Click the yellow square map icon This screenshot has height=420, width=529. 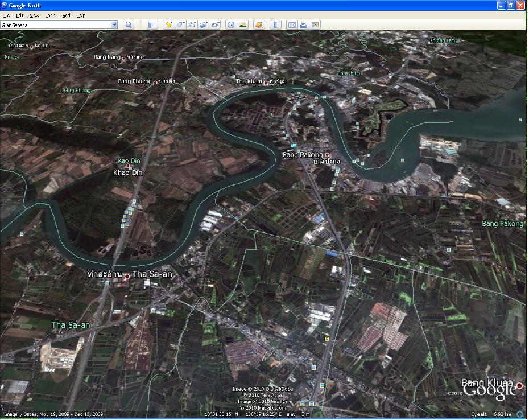point(327,338)
